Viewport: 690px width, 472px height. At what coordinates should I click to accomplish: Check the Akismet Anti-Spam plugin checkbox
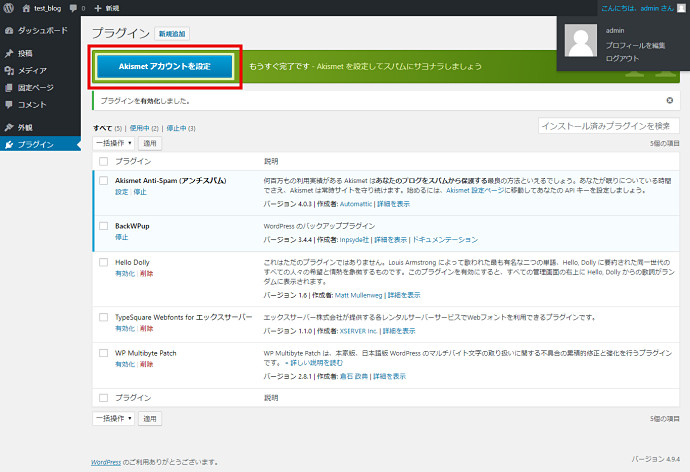[x=103, y=180]
